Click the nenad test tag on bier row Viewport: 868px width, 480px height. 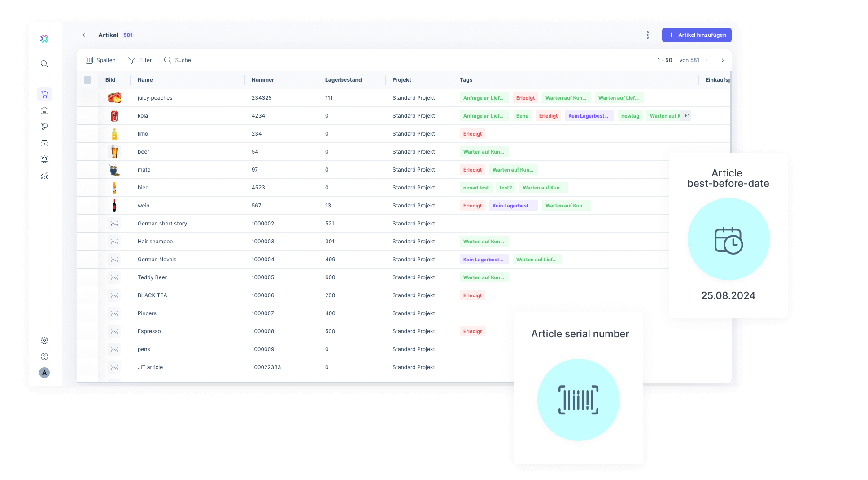476,188
